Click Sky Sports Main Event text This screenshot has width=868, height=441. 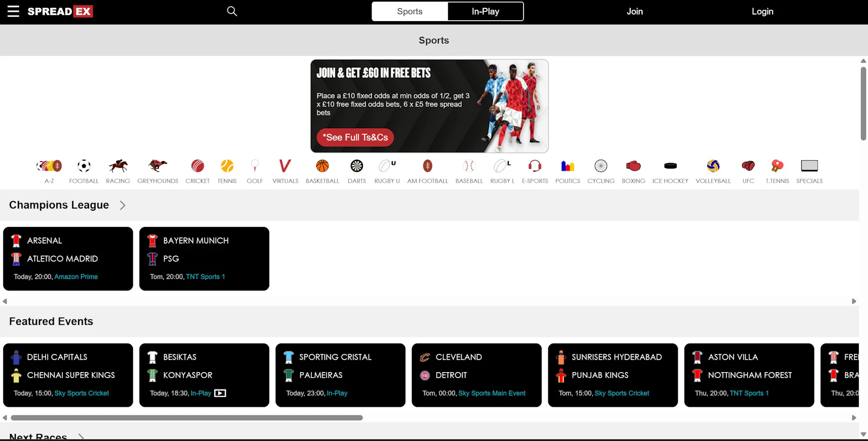tap(492, 393)
